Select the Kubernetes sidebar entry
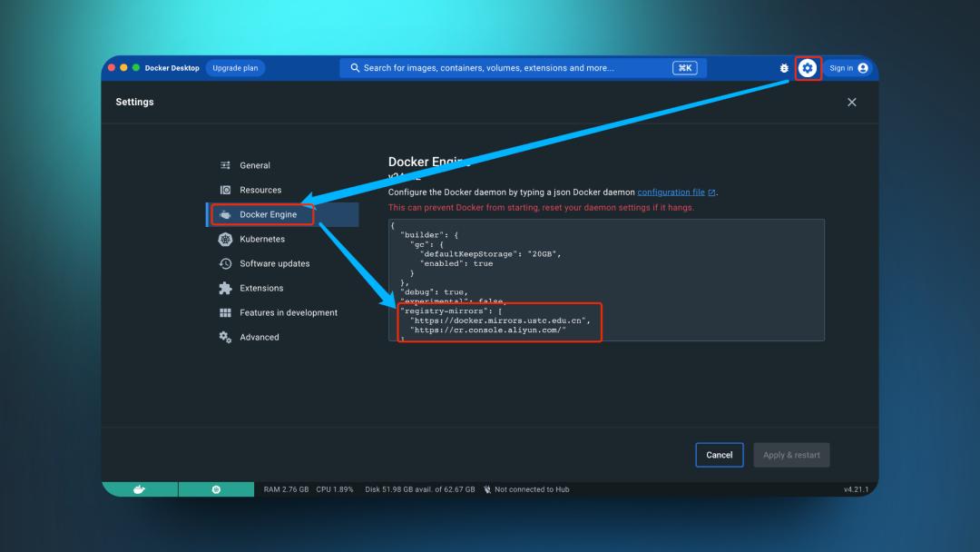The height and width of the screenshot is (552, 980). (263, 239)
